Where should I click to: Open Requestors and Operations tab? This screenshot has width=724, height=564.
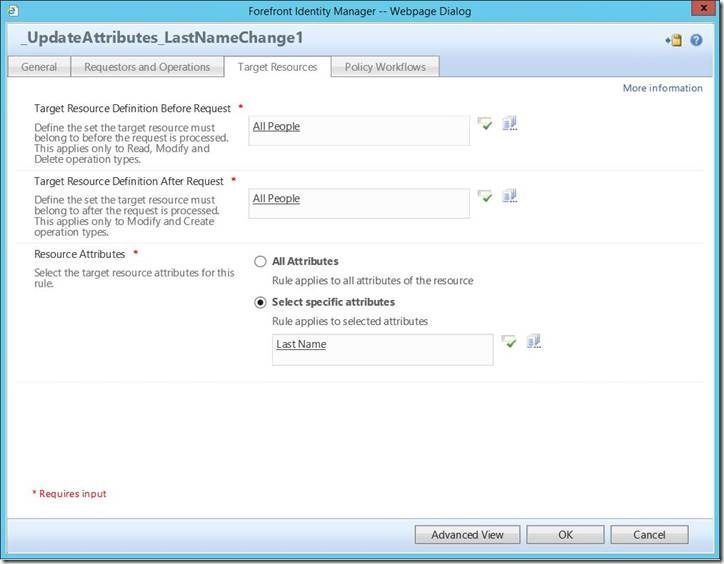coord(147,67)
